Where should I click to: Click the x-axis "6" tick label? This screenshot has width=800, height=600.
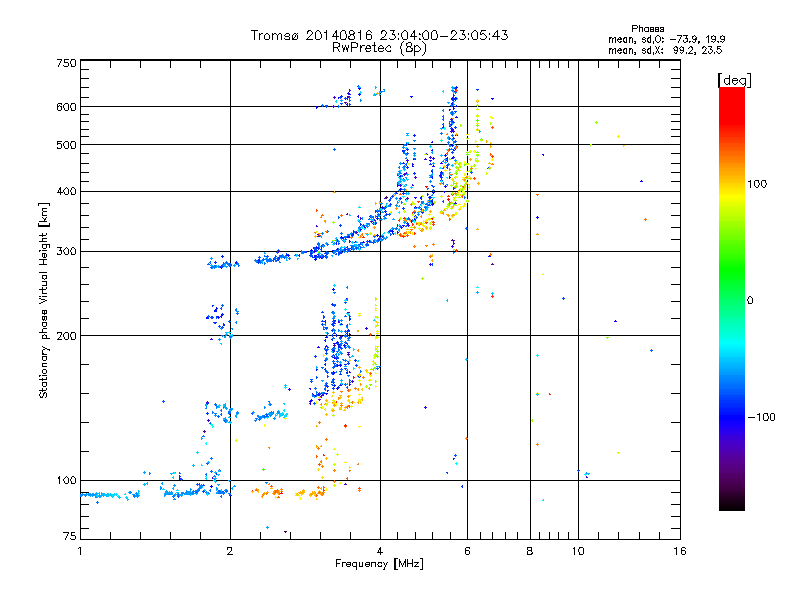tap(467, 551)
